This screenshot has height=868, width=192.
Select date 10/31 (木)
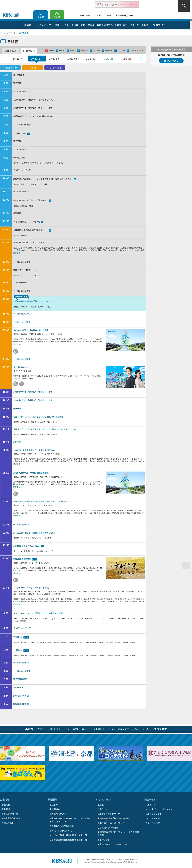click(x=73, y=59)
